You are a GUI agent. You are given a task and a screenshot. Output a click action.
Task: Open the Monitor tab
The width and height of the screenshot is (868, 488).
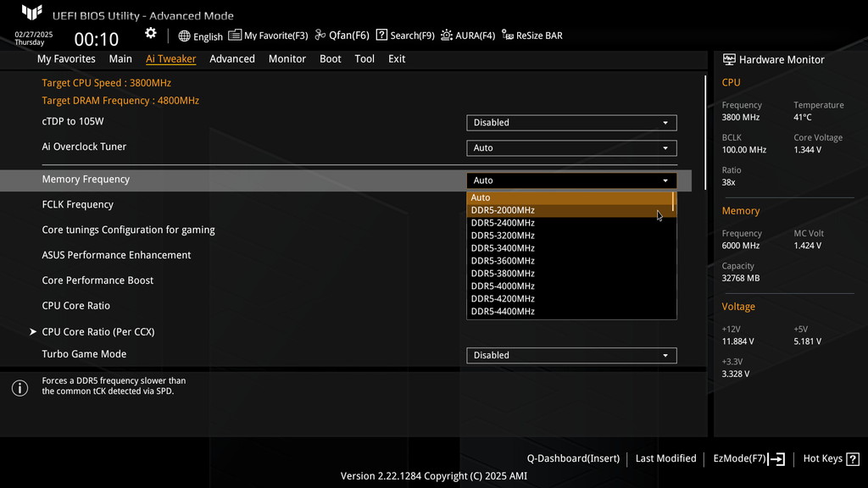click(x=287, y=58)
